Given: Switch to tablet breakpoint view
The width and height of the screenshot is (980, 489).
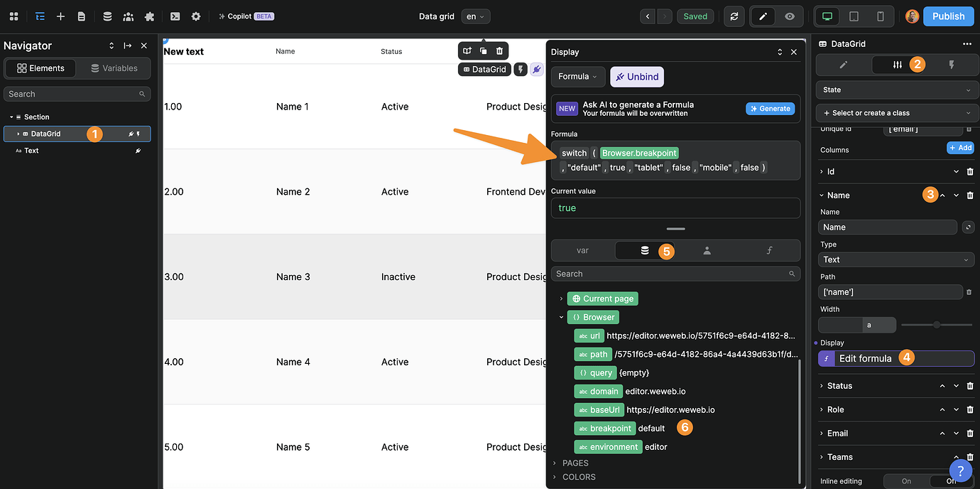Looking at the screenshot, I should click(854, 16).
